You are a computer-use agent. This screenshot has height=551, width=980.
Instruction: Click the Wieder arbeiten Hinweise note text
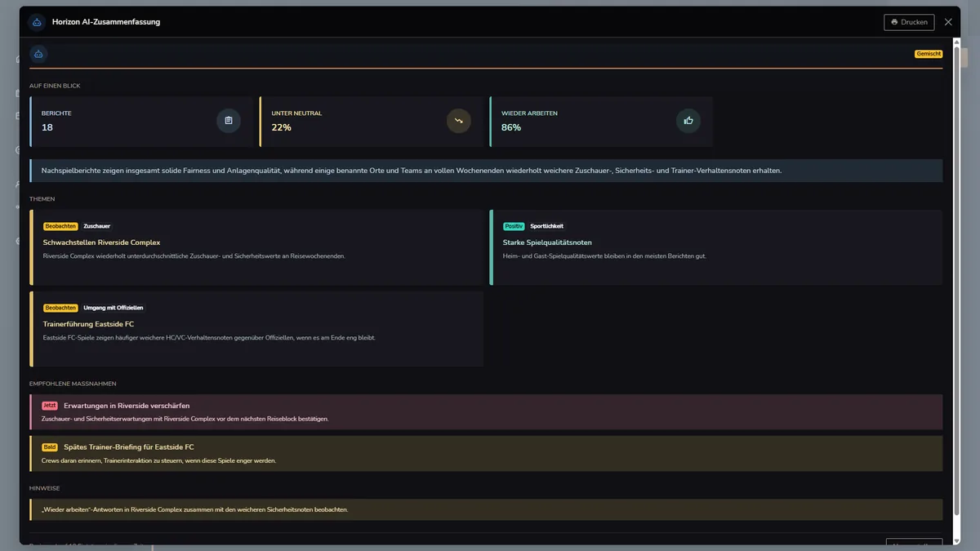click(x=194, y=509)
